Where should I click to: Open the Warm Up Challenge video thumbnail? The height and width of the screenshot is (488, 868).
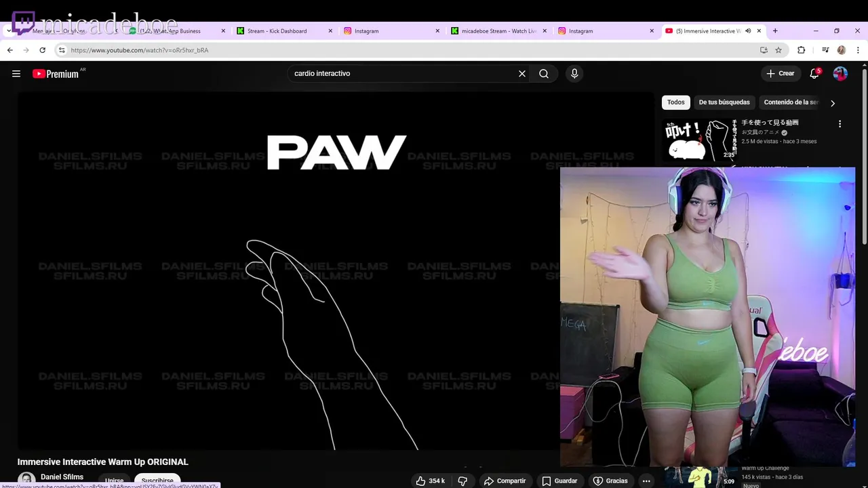click(699, 477)
